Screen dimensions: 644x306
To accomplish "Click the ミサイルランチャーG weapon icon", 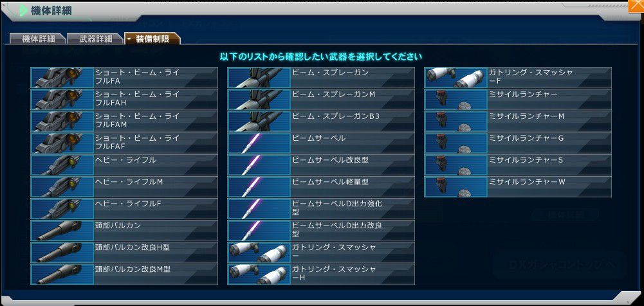I will coord(456,143).
